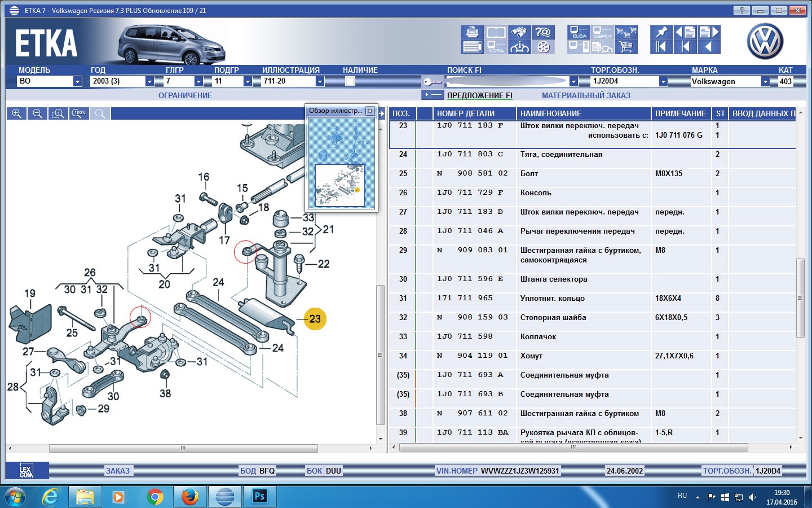Image resolution: width=812 pixels, height=508 pixels.
Task: Open Firefox from the taskbar
Action: [189, 497]
